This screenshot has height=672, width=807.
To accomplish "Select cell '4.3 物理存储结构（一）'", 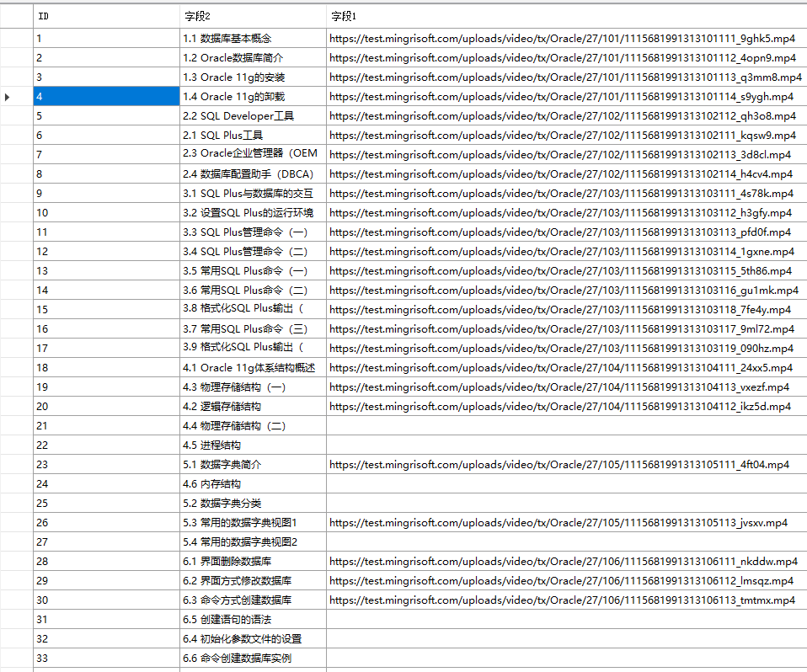I will (253, 387).
